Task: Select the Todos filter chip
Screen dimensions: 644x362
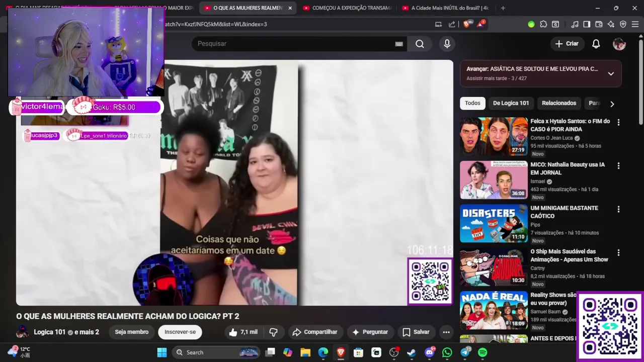Action: [x=472, y=103]
